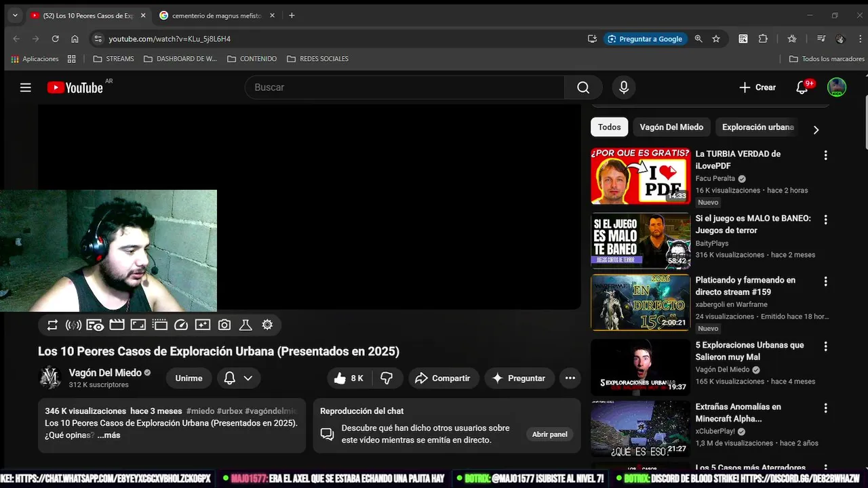The height and width of the screenshot is (488, 868).
Task: Click the Crear create button
Action: point(757,87)
